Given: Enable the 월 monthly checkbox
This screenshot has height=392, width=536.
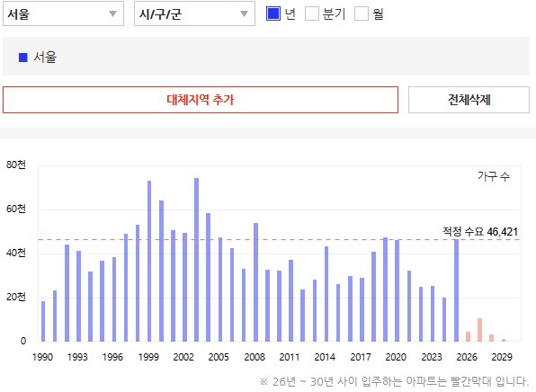Looking at the screenshot, I should [x=362, y=13].
